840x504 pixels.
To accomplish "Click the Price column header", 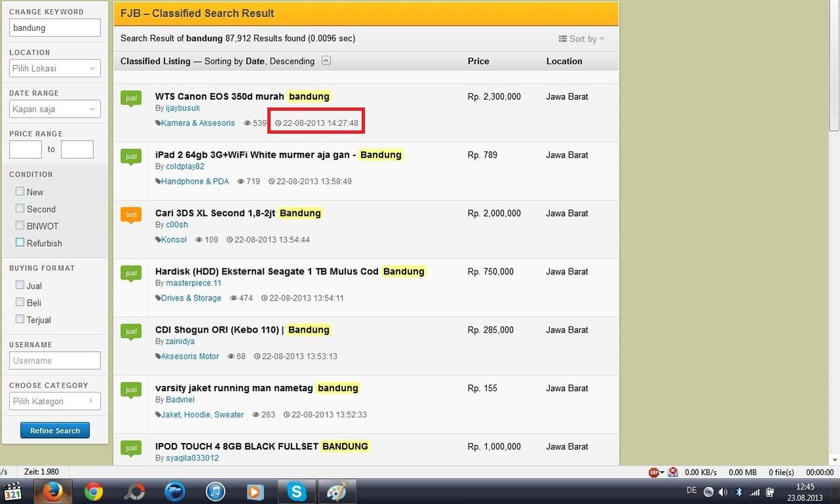I will click(x=478, y=61).
